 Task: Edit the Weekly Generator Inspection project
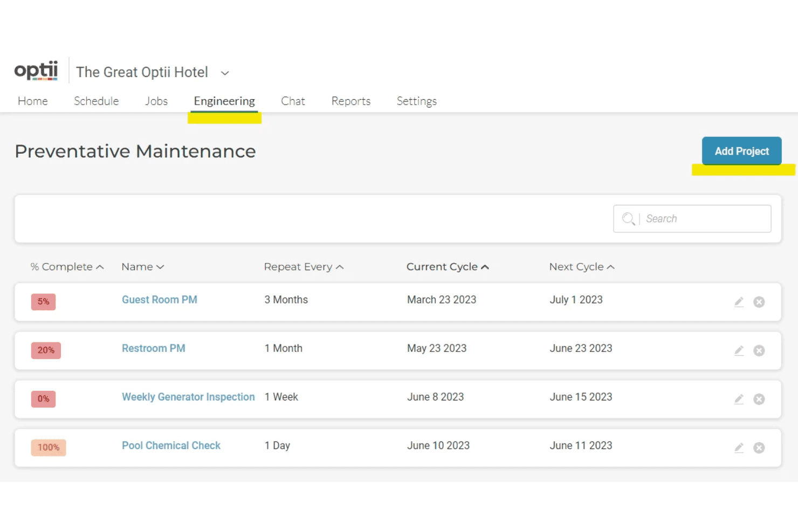(739, 399)
